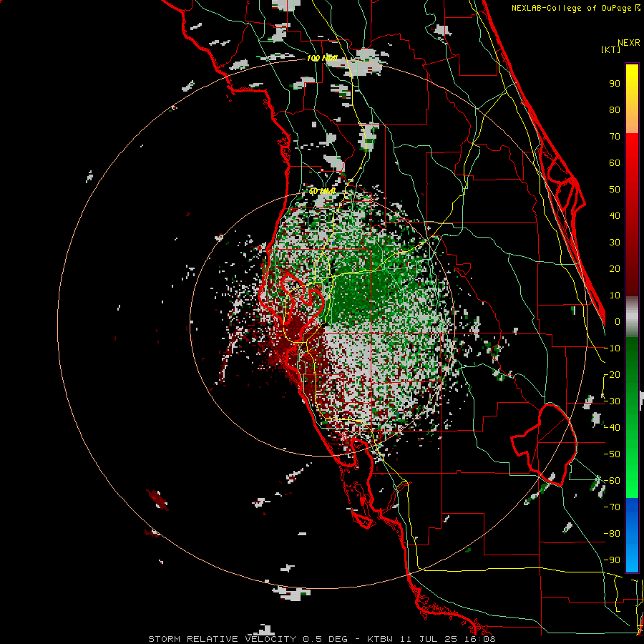Image resolution: width=644 pixels, height=644 pixels.
Task: Click the 20 value on the velocity scale
Action: (x=615, y=268)
